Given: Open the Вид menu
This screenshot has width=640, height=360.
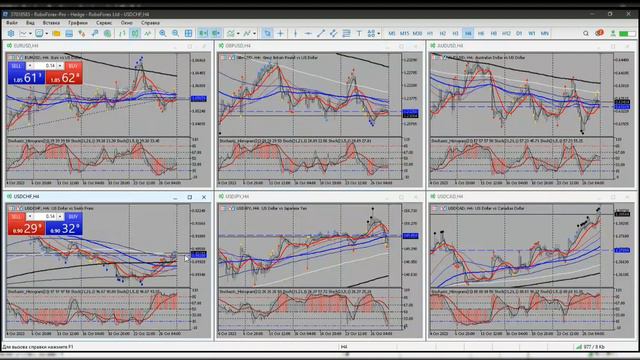Looking at the screenshot, I should pos(30,23).
